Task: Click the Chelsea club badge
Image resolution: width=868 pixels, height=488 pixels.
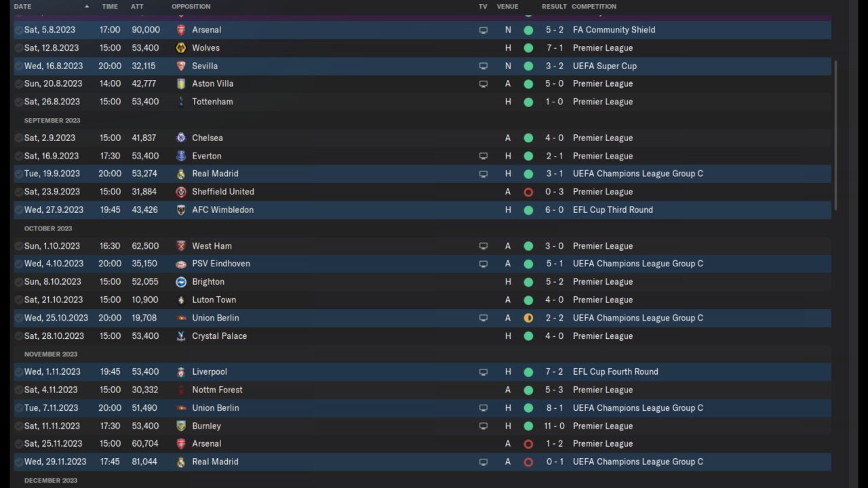Action: coord(180,138)
